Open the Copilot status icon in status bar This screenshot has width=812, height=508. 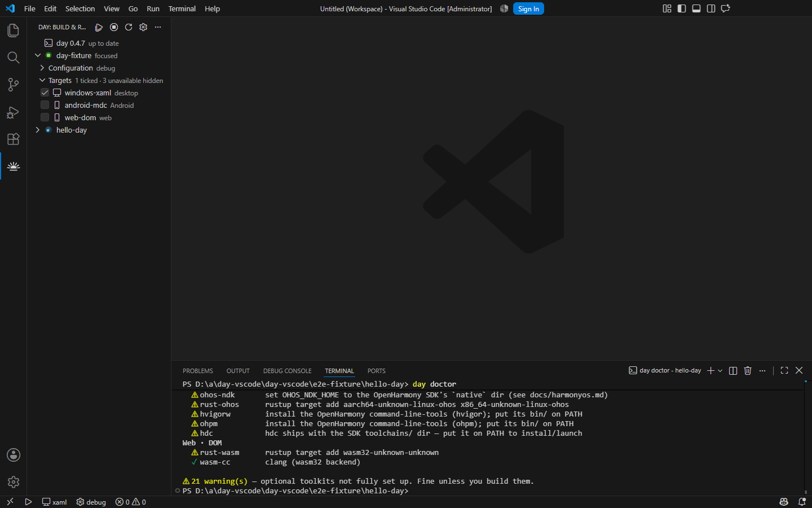[784, 502]
